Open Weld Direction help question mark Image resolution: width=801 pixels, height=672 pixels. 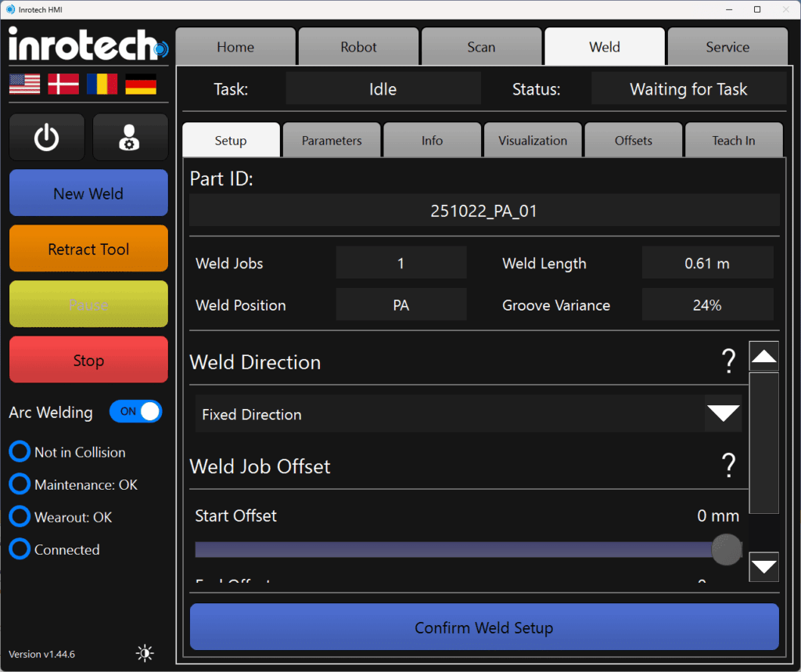[728, 361]
